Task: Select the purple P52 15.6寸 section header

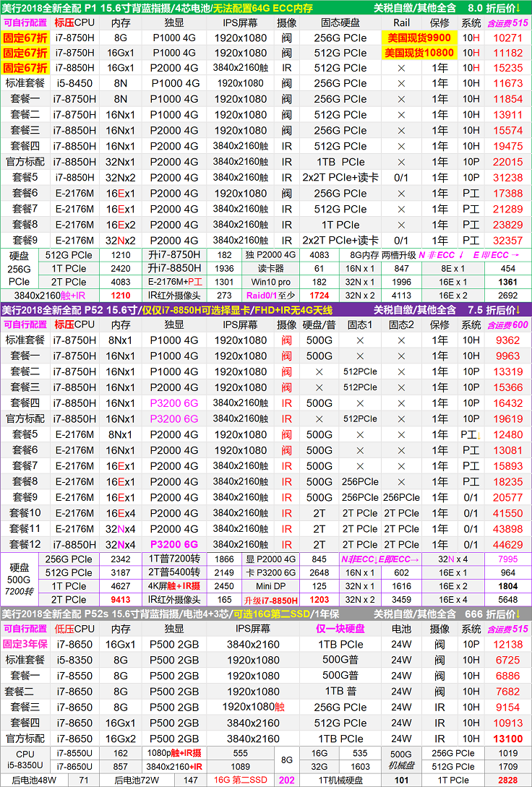Action: coord(166,310)
